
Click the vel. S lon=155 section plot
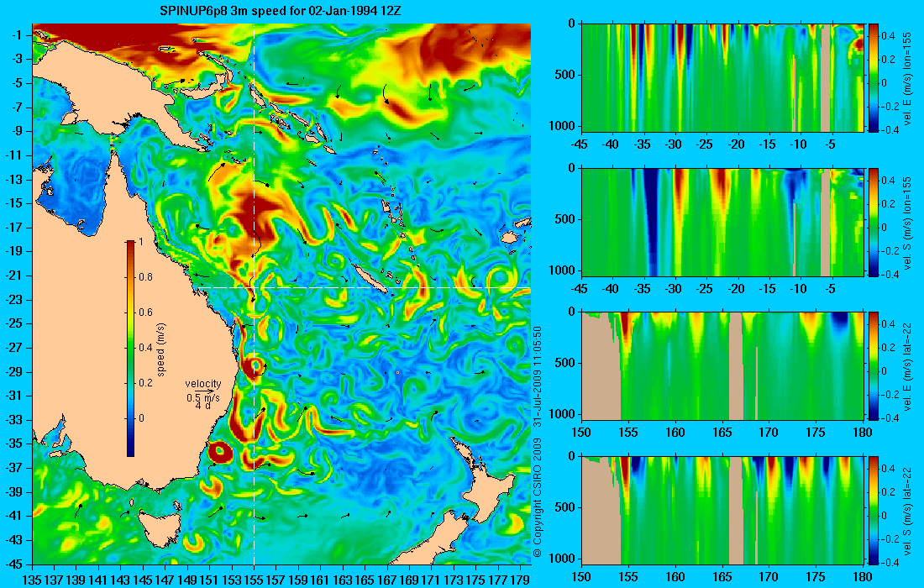pos(722,222)
